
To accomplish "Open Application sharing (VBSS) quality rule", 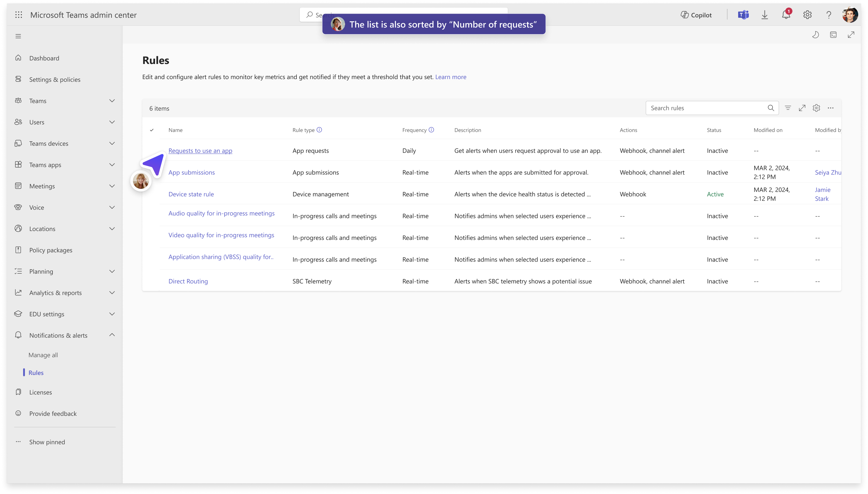I will (221, 257).
